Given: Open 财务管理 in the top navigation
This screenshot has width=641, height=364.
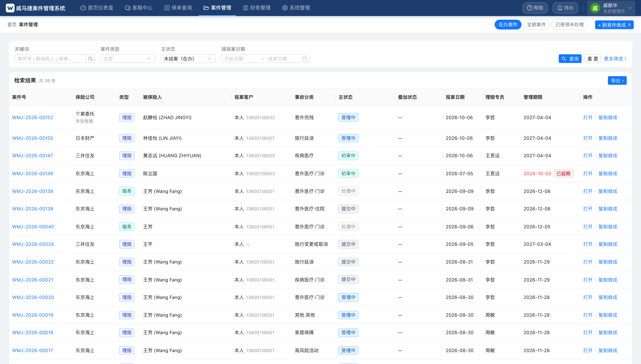Looking at the screenshot, I should tap(257, 8).
